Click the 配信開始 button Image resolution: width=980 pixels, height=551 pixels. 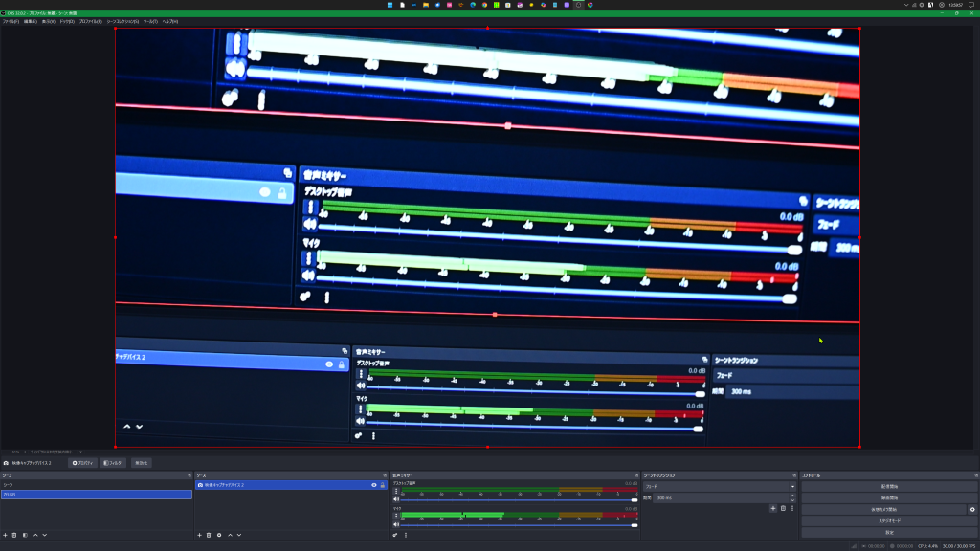pyautogui.click(x=889, y=486)
